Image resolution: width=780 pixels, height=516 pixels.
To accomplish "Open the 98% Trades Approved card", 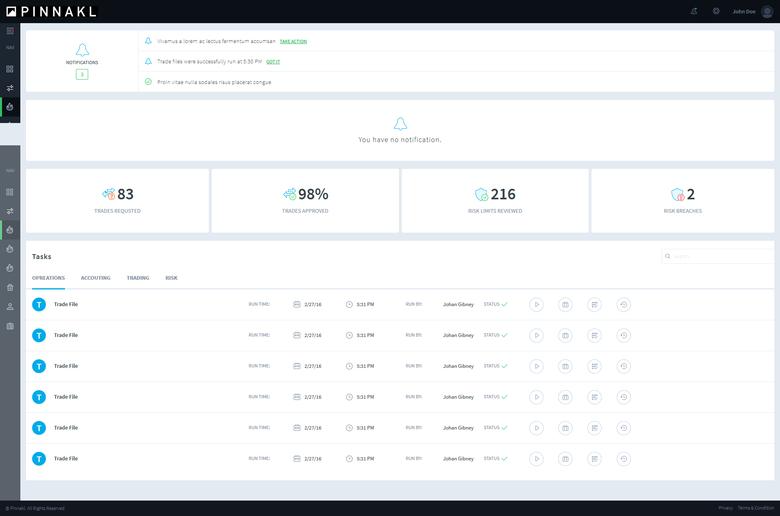I will tap(305, 201).
